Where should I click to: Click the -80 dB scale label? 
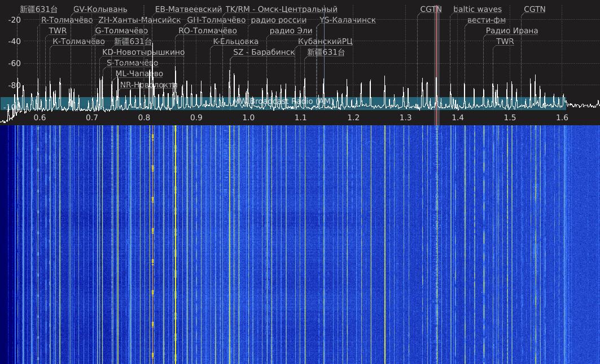[15, 85]
